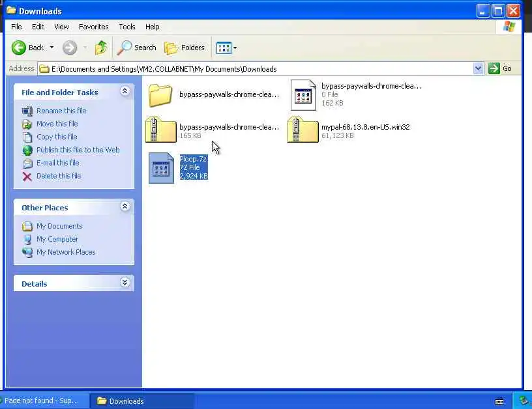Go up one folder level icon
The height and width of the screenshot is (409, 532).
point(101,48)
